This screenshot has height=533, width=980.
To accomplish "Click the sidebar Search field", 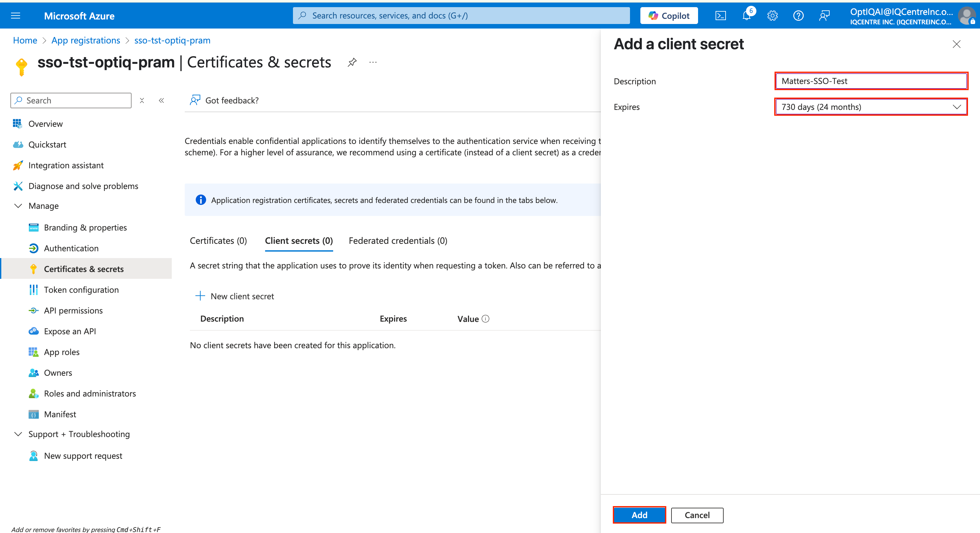I will [x=71, y=101].
